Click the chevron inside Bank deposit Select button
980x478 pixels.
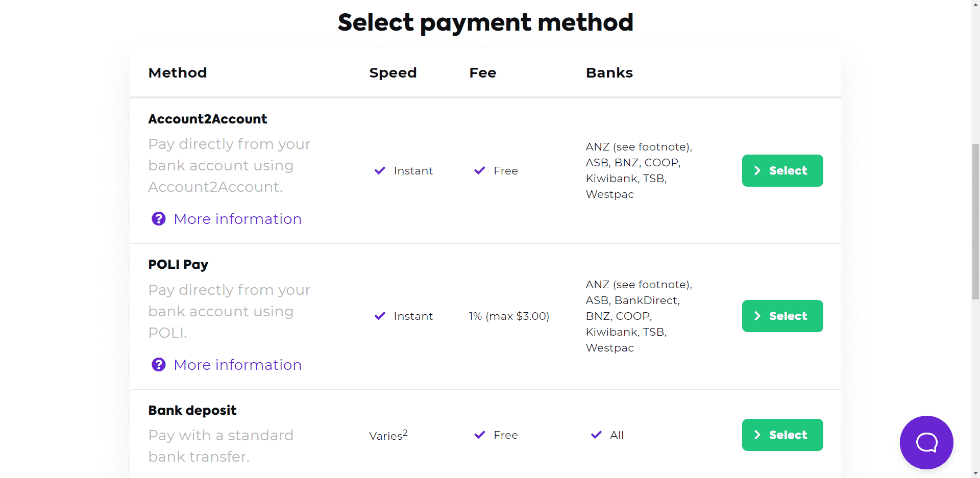click(757, 435)
